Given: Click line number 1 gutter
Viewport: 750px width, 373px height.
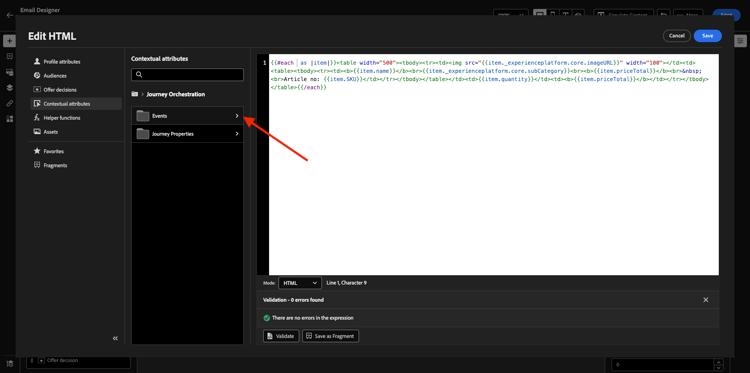Looking at the screenshot, I should tap(264, 63).
